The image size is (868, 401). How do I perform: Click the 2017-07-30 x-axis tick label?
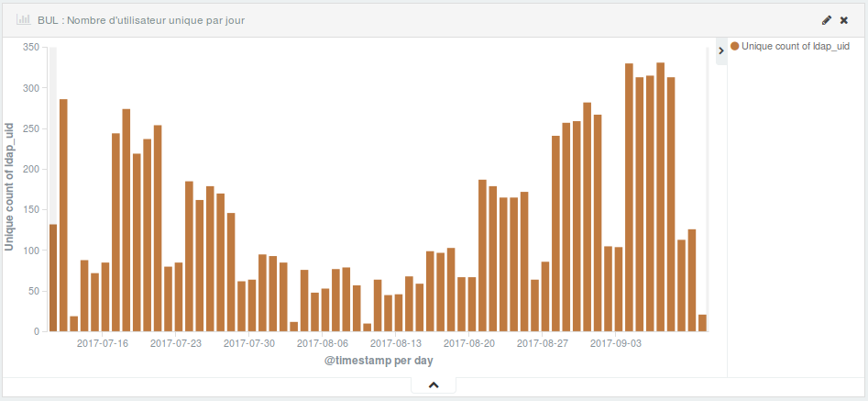249,343
